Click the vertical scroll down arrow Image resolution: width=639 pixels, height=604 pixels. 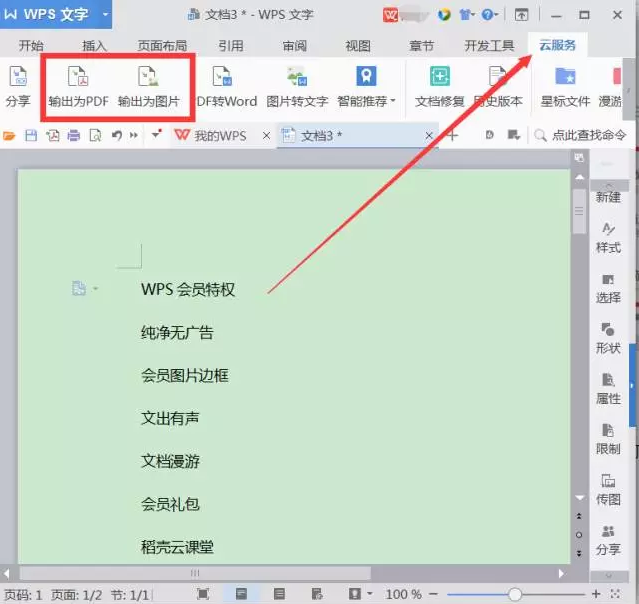click(579, 498)
